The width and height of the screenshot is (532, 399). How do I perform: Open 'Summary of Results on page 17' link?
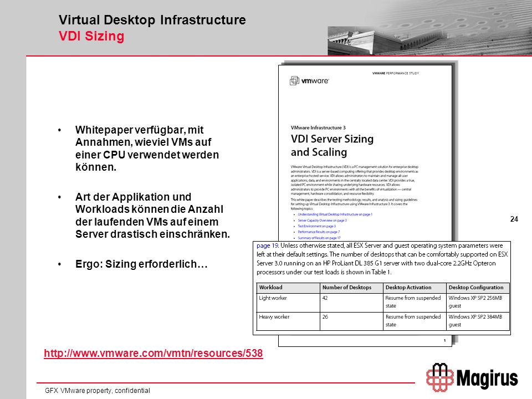pyautogui.click(x=319, y=238)
